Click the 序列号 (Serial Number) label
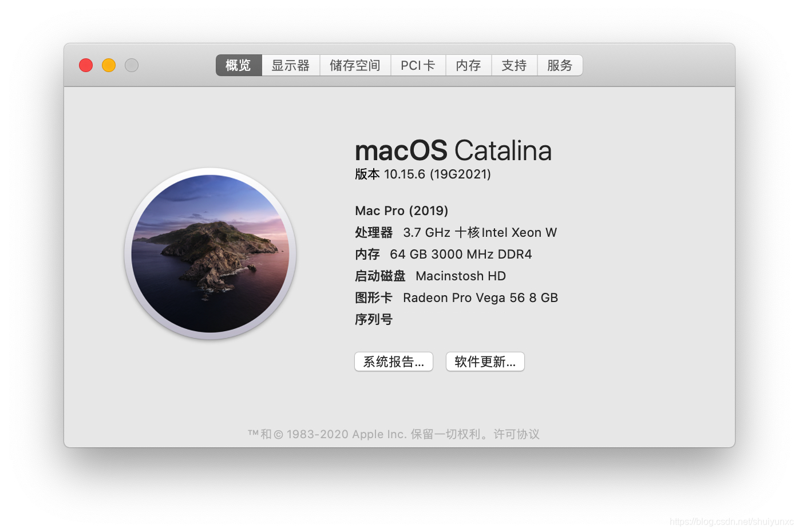Image resolution: width=799 pixels, height=532 pixels. [x=373, y=319]
